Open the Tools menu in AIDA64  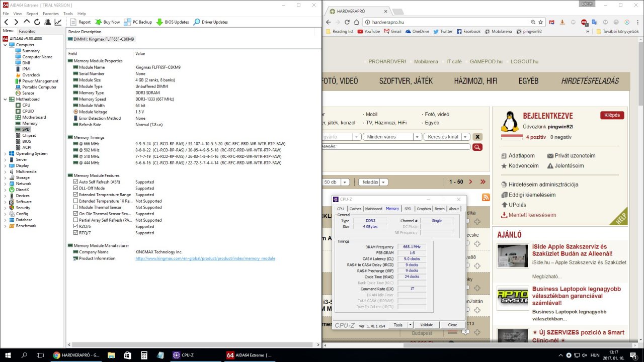pos(68,14)
